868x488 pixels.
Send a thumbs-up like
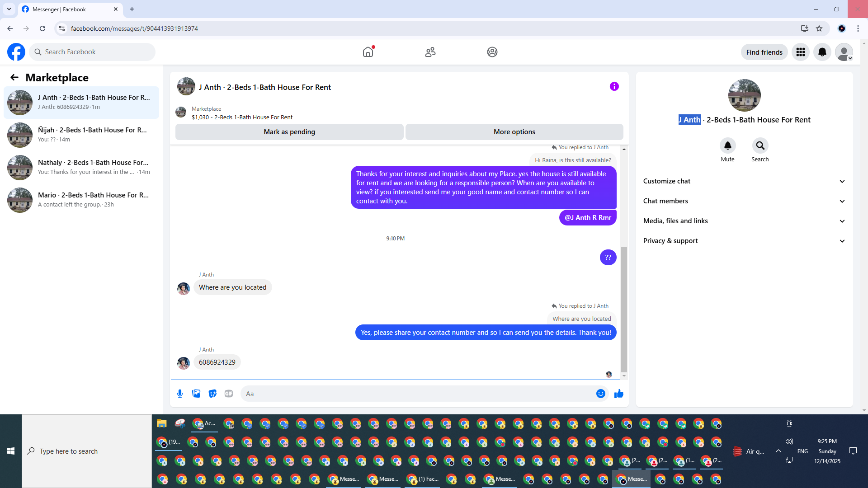tap(619, 394)
